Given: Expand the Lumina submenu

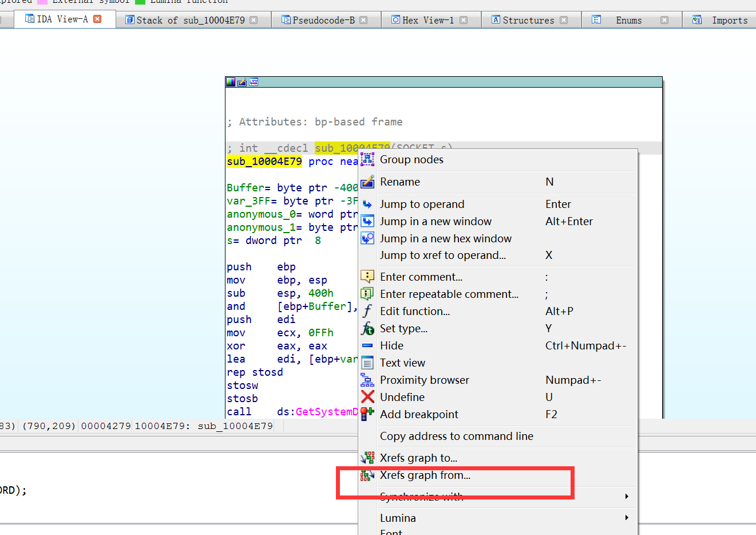Looking at the screenshot, I should (497, 518).
